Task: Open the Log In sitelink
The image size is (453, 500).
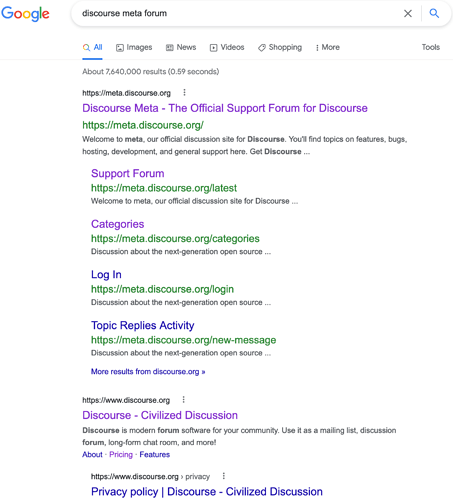Action: click(x=106, y=274)
